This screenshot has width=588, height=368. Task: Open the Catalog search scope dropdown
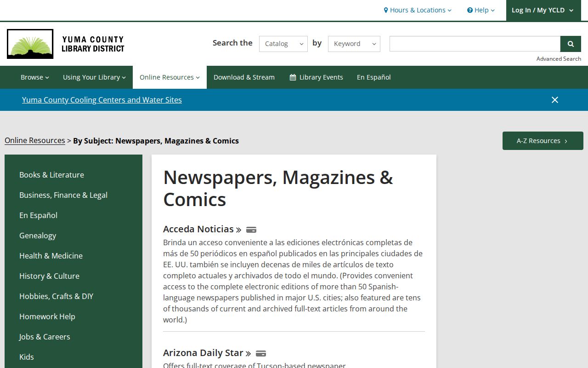(x=283, y=44)
